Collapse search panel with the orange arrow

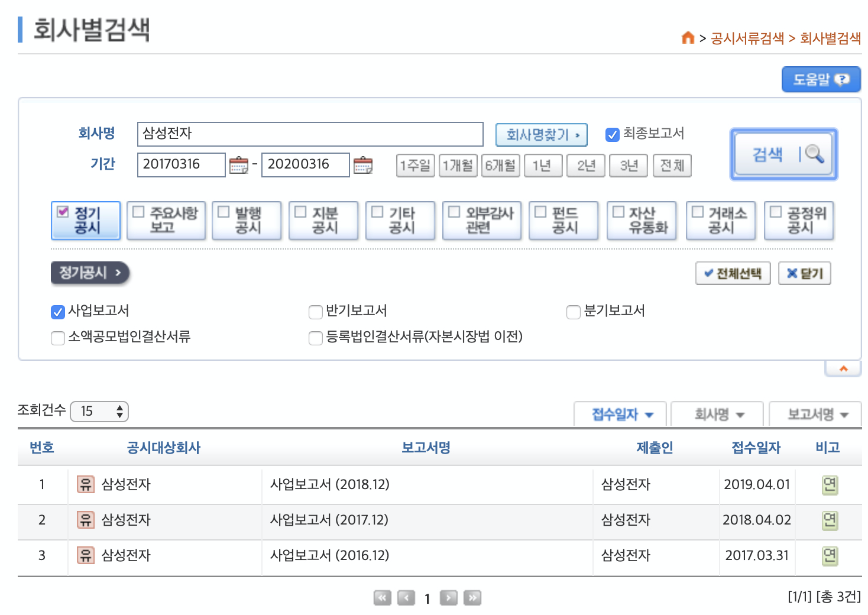click(x=843, y=368)
